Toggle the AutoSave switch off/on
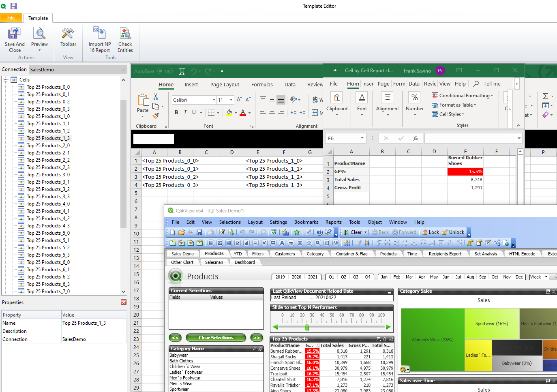557x392 pixels. point(165,71)
